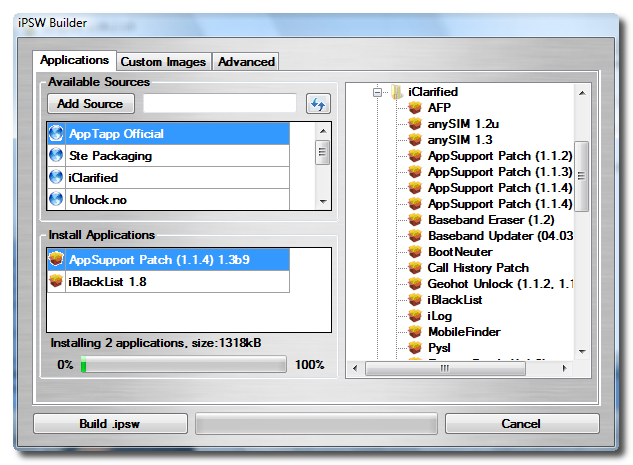Select the Unlock.no source

point(169,199)
